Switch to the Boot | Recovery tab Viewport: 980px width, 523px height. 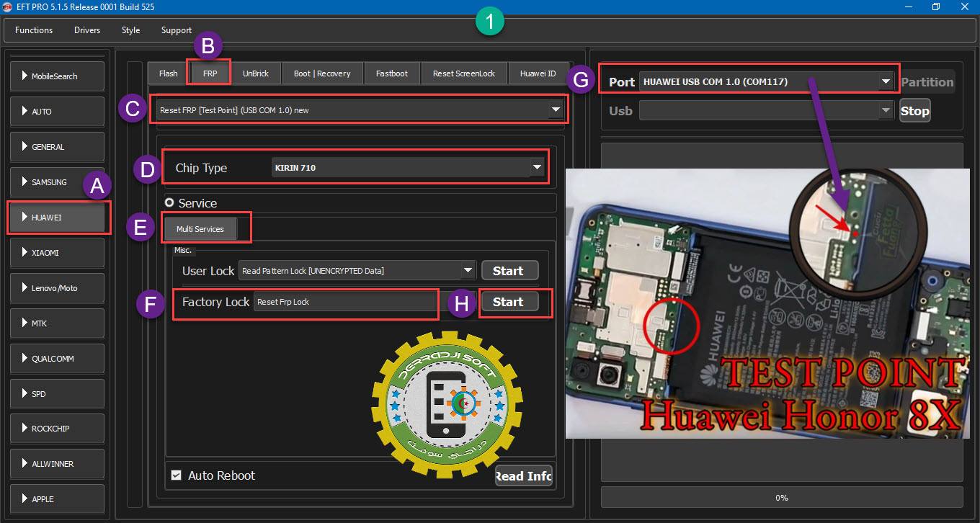pos(322,73)
